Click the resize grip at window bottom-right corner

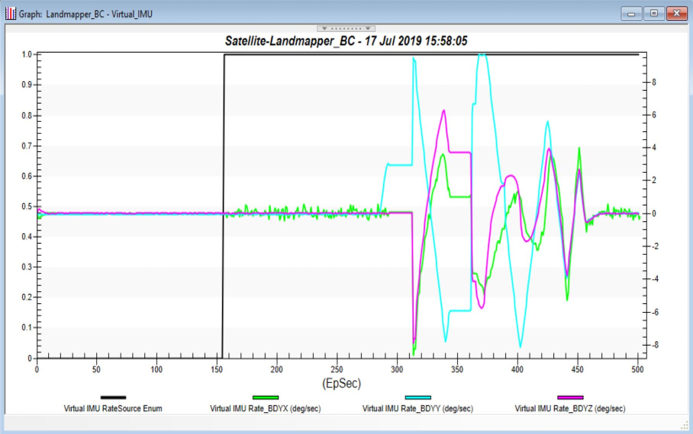pos(686,428)
